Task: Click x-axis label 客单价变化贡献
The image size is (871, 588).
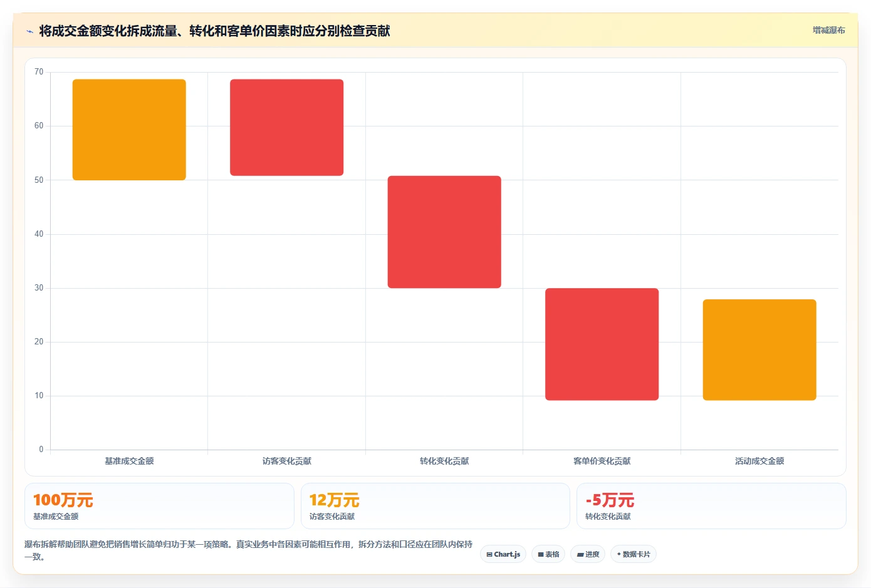Action: (602, 461)
